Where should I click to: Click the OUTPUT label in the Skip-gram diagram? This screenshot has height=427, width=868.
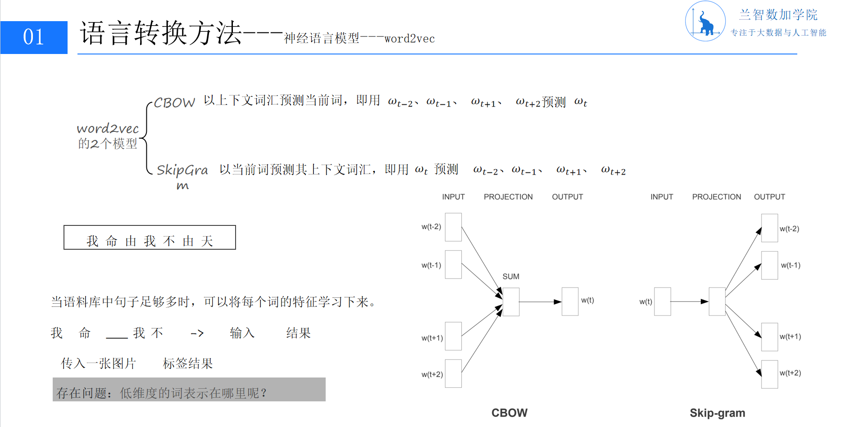click(x=769, y=197)
